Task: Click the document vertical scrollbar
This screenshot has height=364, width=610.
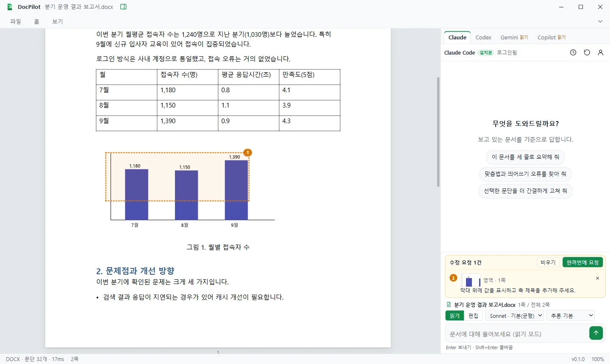Action: click(x=438, y=131)
